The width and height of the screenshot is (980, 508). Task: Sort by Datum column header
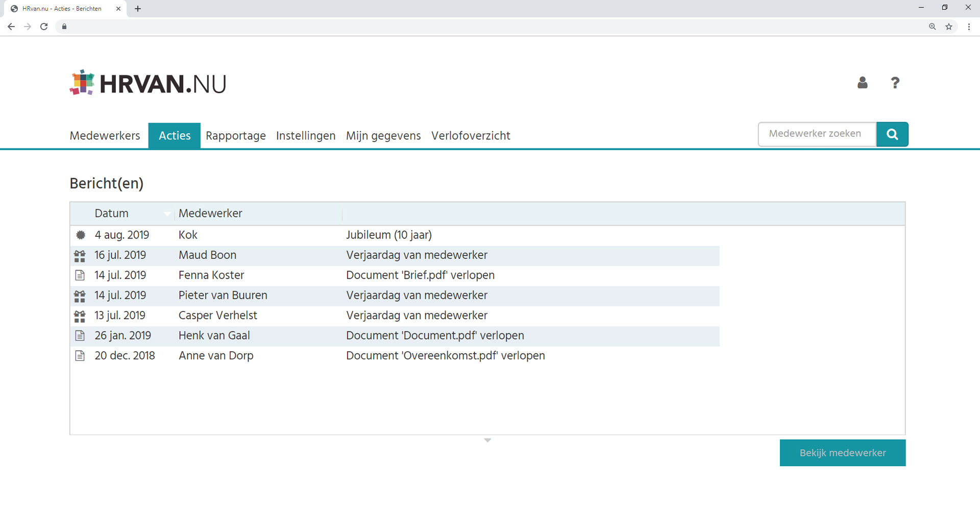tap(111, 213)
